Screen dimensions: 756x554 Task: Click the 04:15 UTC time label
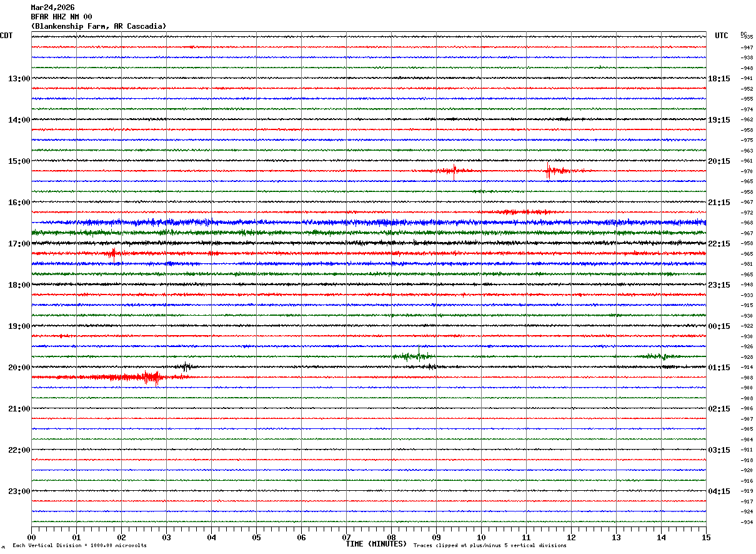[719, 491]
